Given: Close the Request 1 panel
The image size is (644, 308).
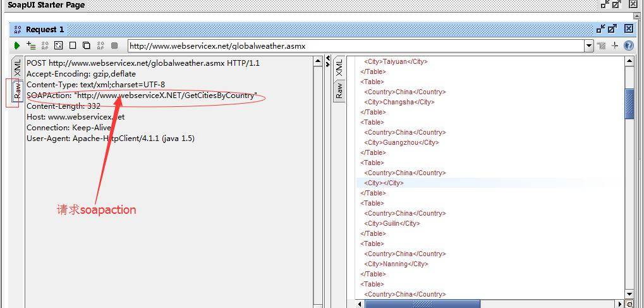Looking at the screenshot, I should pos(629,29).
